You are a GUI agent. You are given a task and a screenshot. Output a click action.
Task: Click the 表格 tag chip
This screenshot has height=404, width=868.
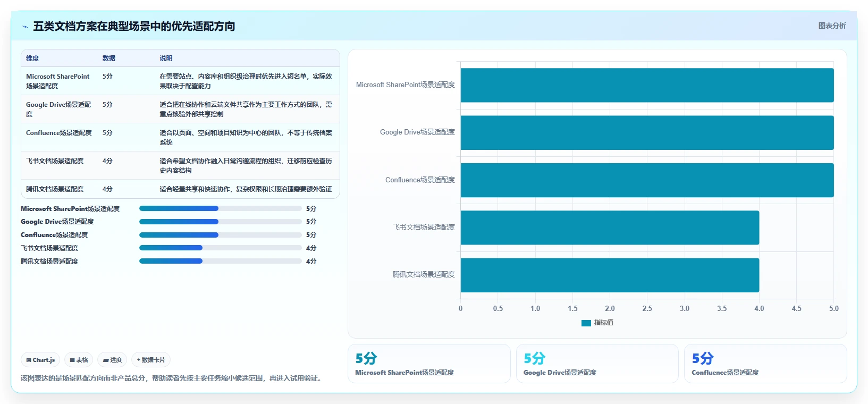click(79, 360)
